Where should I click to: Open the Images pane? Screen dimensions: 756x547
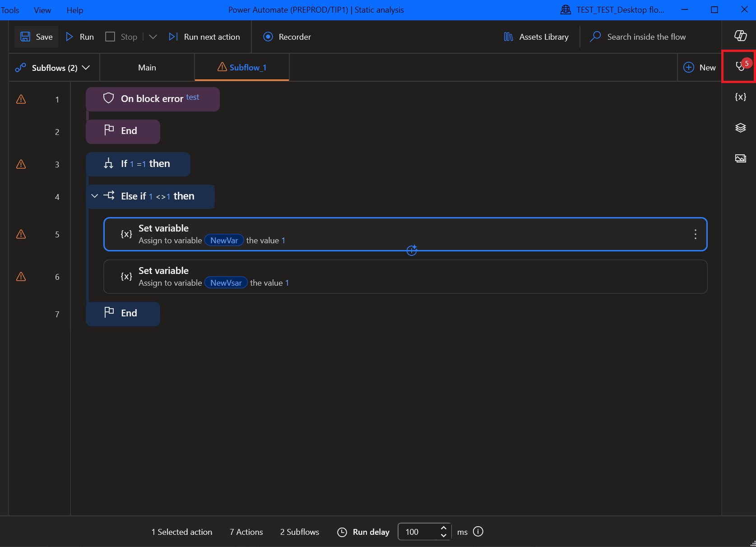(x=740, y=158)
